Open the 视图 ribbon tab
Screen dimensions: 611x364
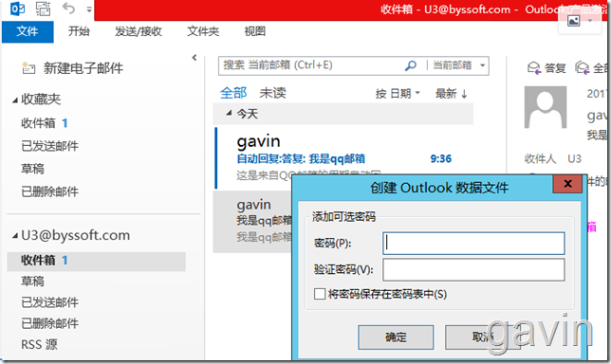click(x=255, y=31)
